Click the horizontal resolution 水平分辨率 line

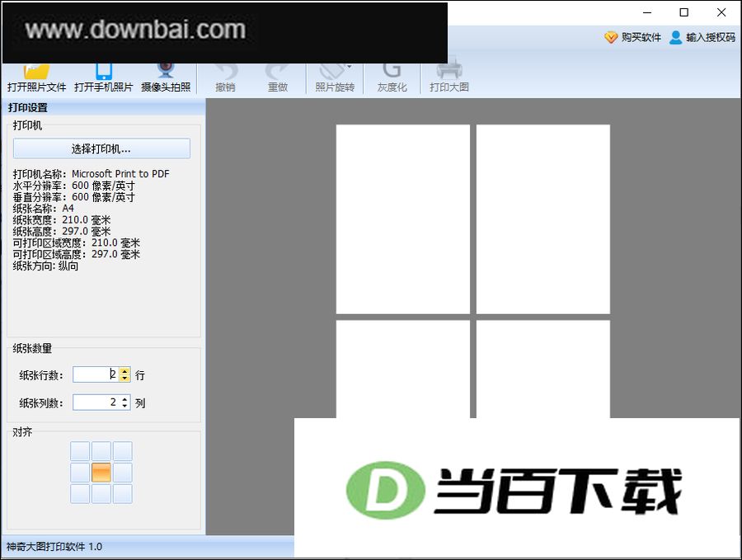pyautogui.click(x=74, y=186)
